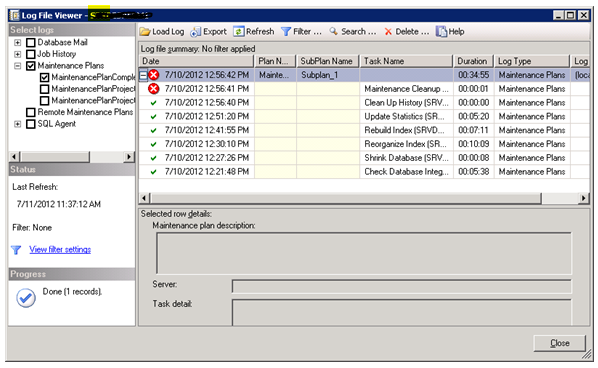Select the Shrink Database task row
The height and width of the screenshot is (368, 598).
pos(364,157)
